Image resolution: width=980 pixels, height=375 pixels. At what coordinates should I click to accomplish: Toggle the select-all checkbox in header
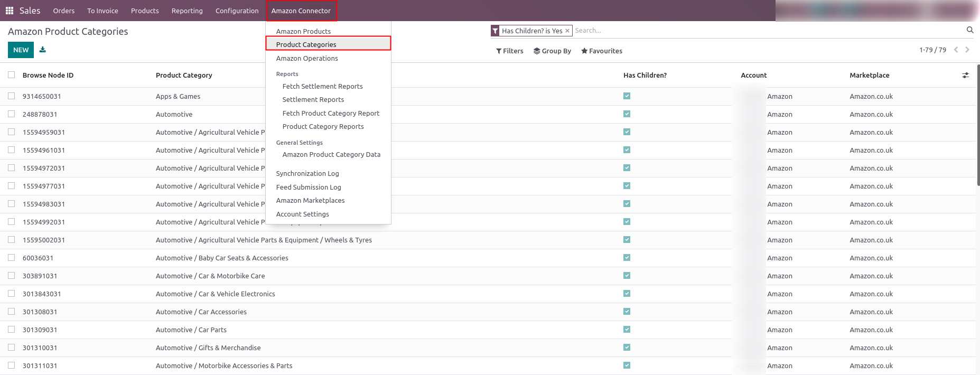click(11, 75)
